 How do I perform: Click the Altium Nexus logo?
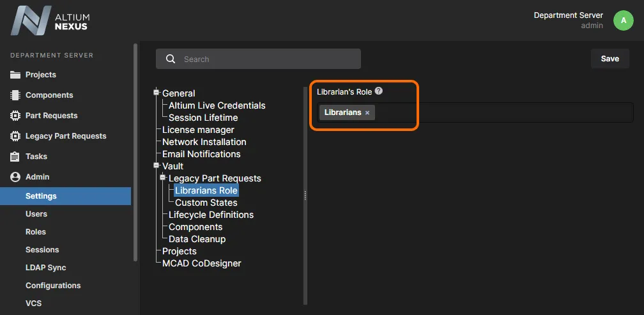[x=49, y=20]
